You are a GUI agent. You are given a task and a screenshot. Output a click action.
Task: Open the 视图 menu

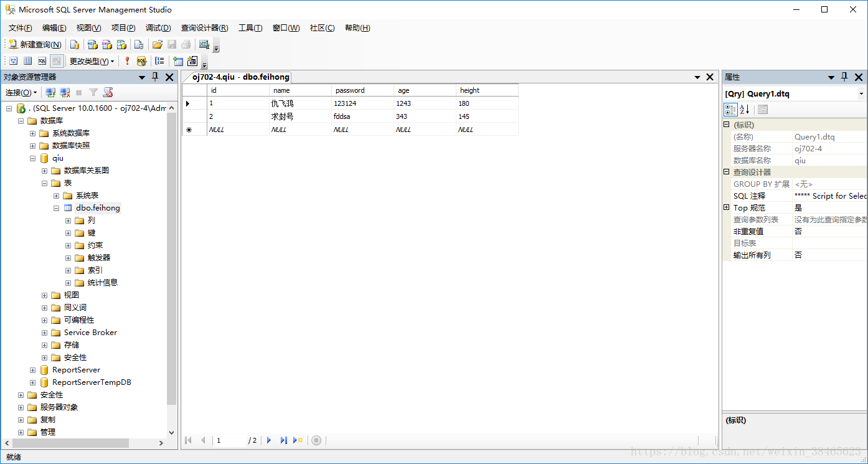tap(89, 28)
